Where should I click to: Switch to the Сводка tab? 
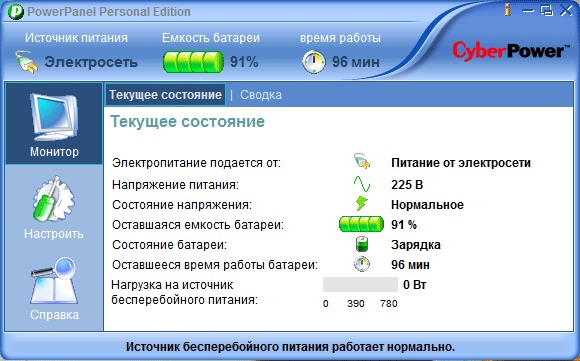[x=261, y=95]
